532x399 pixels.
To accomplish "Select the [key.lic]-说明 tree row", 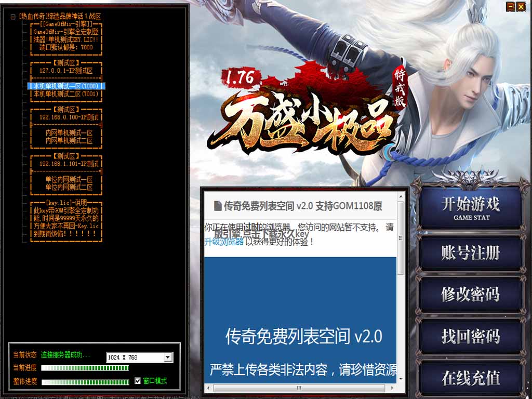I will [x=66, y=203].
